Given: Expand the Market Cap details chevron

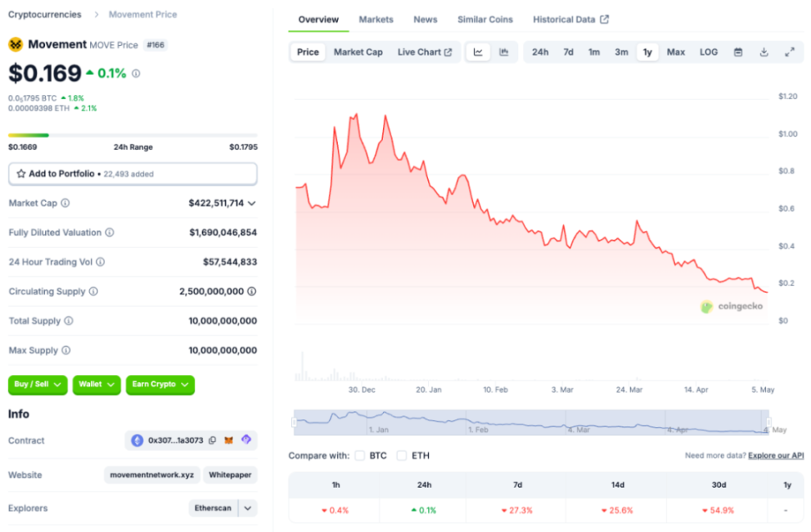Looking at the screenshot, I should (252, 203).
